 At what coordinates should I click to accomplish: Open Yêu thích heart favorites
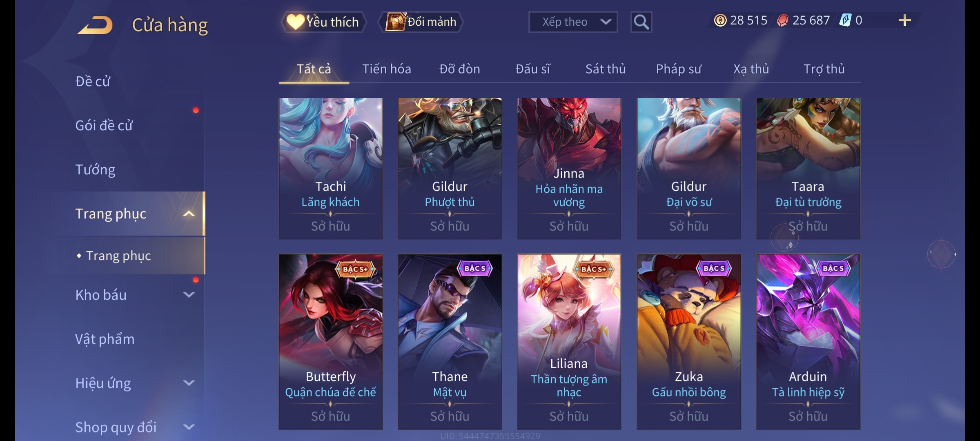(x=323, y=22)
